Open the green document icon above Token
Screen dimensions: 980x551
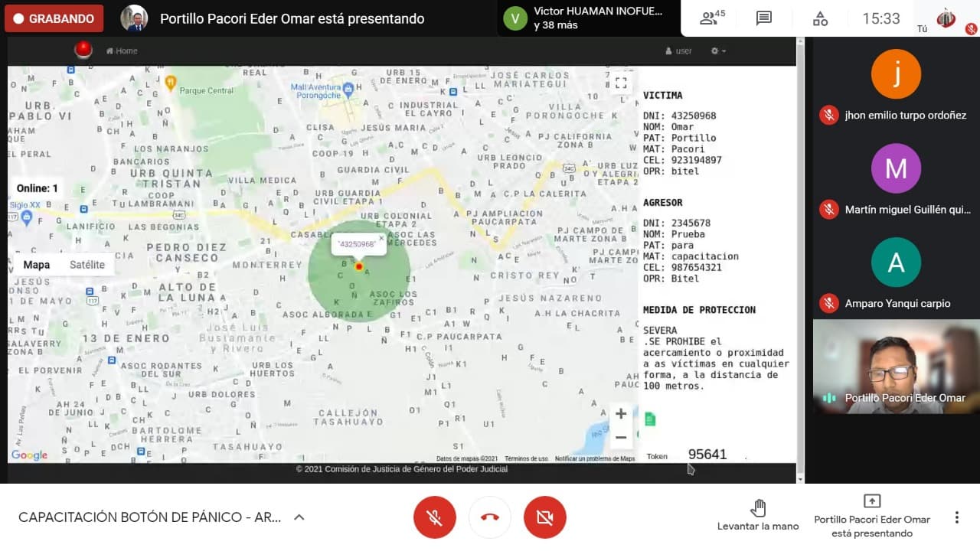click(x=650, y=419)
